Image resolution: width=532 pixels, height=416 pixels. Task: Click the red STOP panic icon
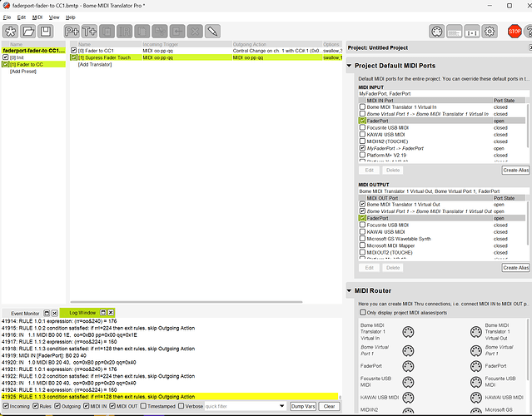[515, 32]
